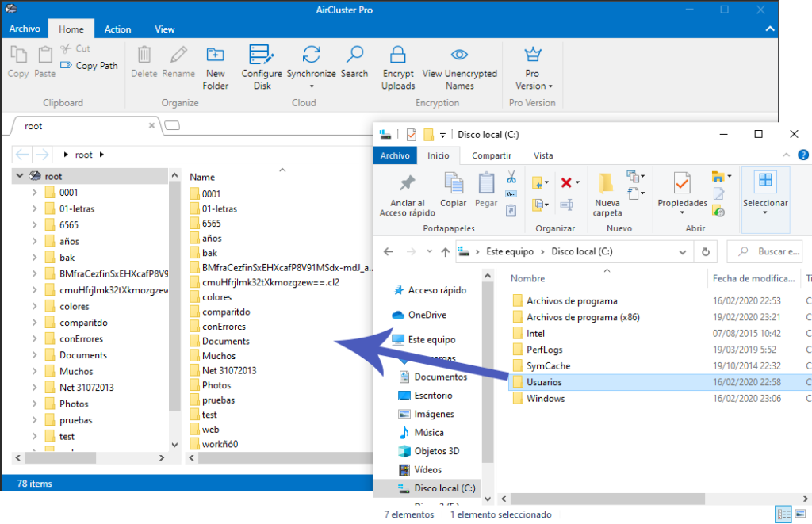Switch to large icons view in Explorer status bar
The height and width of the screenshot is (524, 812).
click(801, 514)
